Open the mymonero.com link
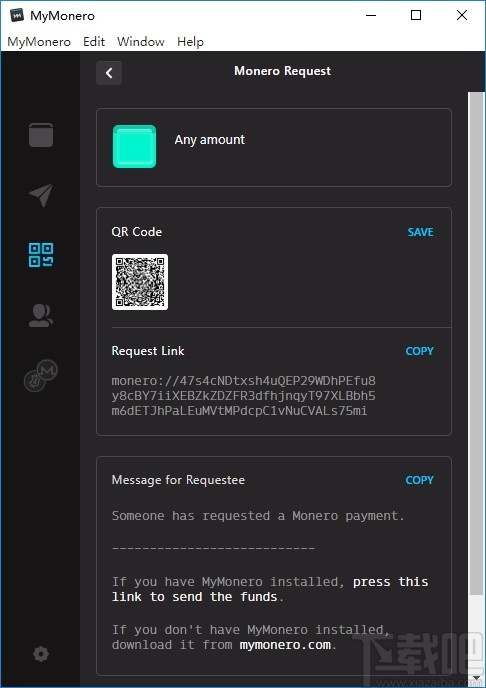486x688 pixels. point(285,645)
